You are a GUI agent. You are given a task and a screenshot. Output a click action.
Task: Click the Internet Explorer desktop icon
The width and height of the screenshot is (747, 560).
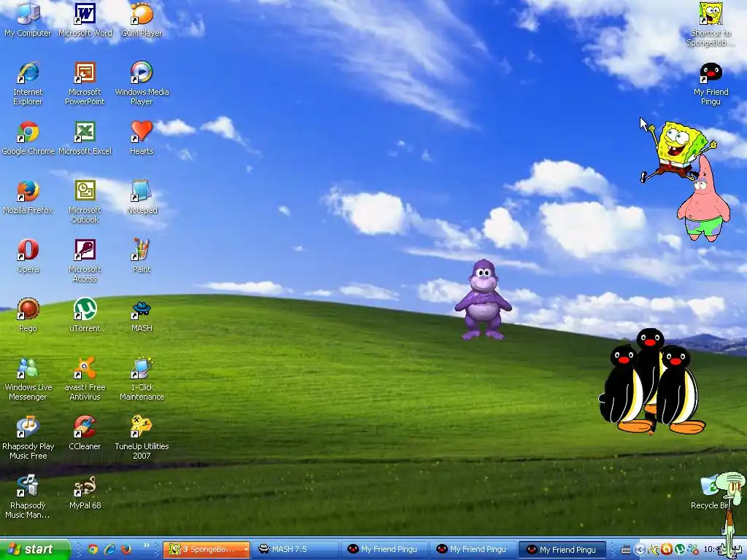28,83
